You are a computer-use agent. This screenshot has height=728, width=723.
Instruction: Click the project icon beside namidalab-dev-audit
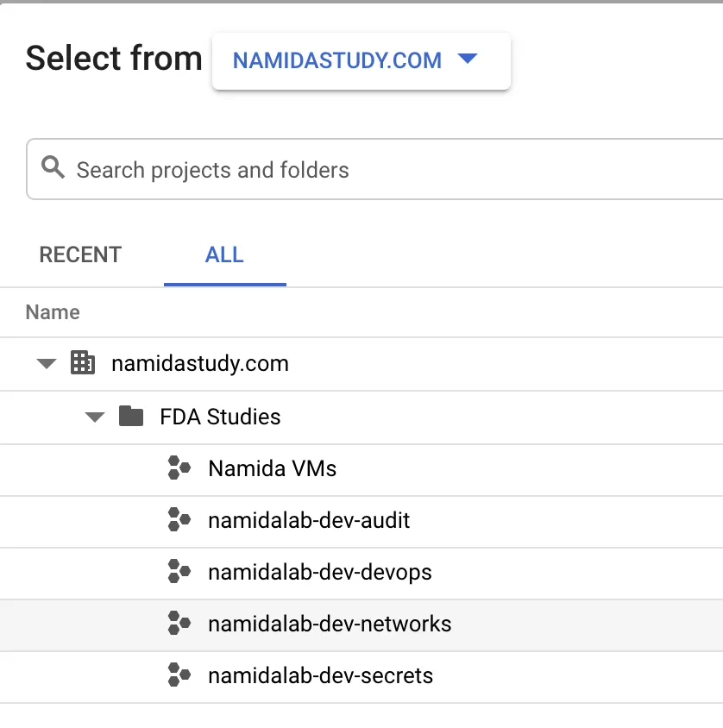(179, 520)
